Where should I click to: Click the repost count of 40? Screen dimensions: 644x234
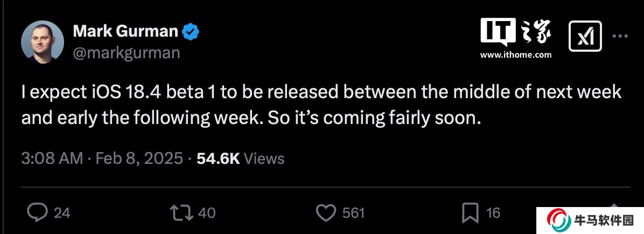[x=207, y=213]
